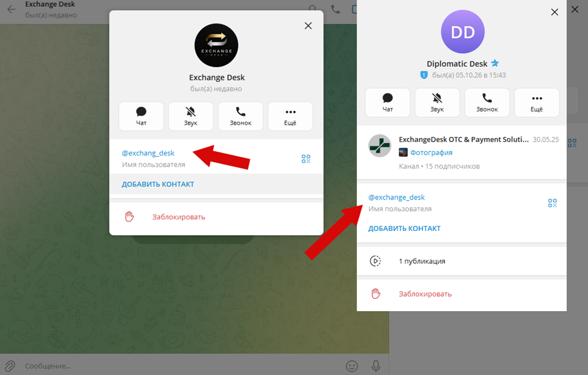Close the Exchange Desk profile popup
Viewport: 588px width, 375px height.
(308, 25)
